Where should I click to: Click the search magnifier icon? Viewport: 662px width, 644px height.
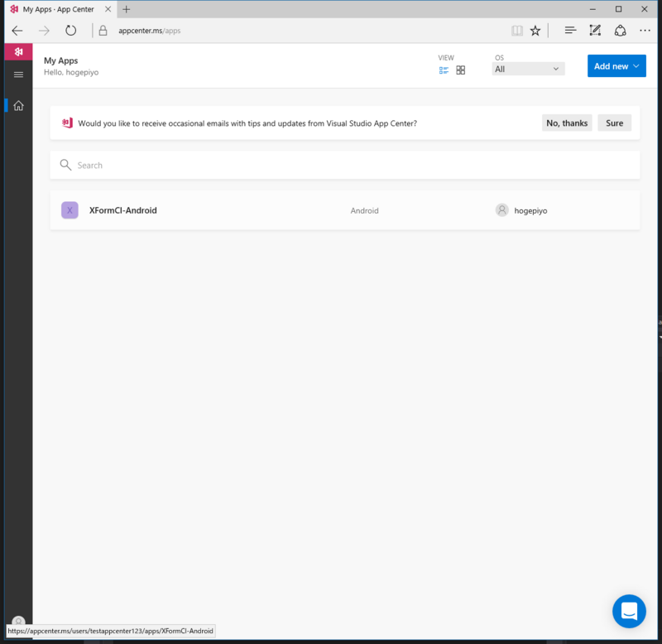pyautogui.click(x=65, y=165)
